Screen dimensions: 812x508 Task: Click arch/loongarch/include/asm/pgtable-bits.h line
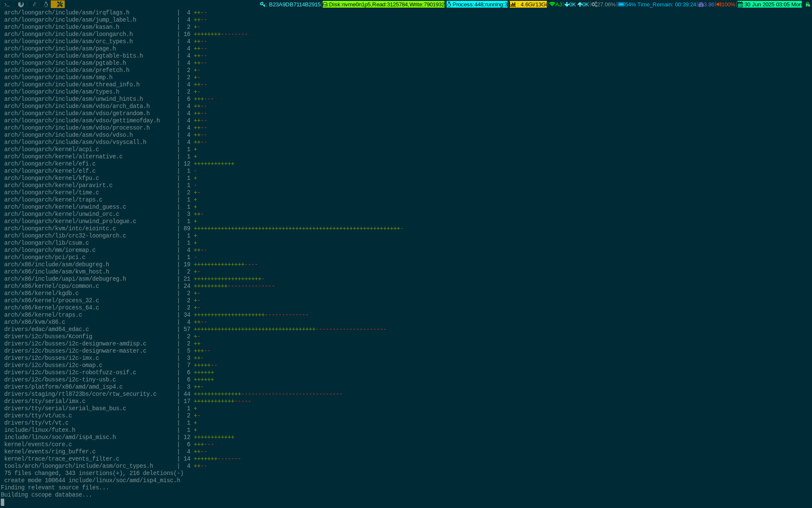pyautogui.click(x=106, y=56)
